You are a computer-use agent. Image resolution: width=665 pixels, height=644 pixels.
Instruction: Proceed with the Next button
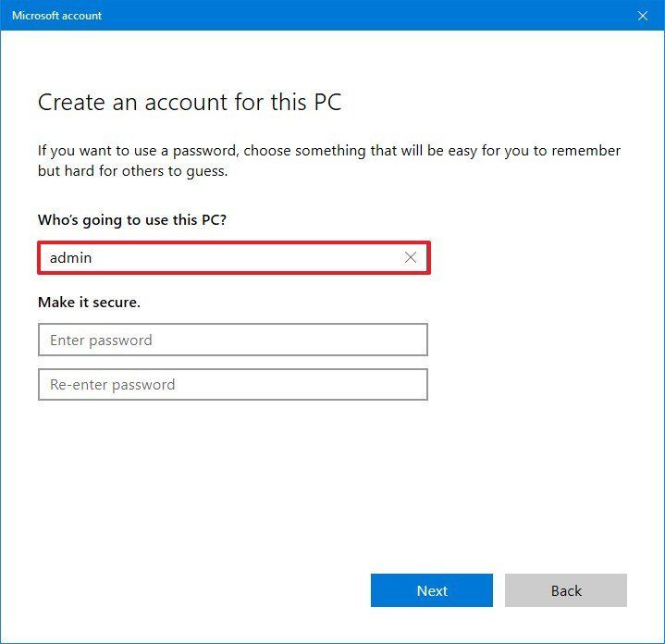tap(432, 590)
